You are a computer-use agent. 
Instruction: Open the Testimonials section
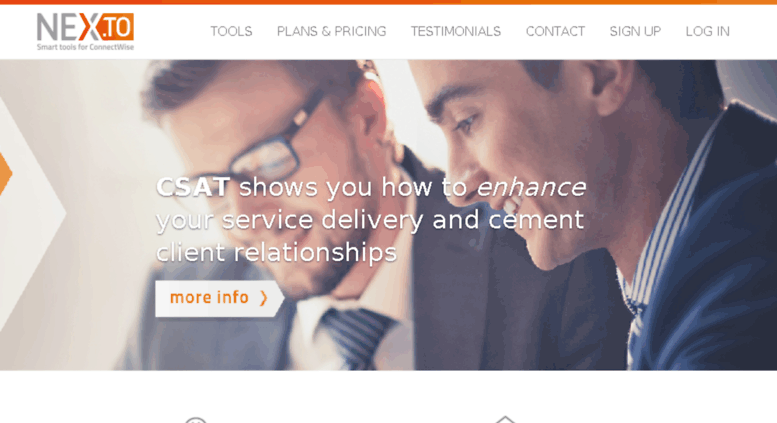456,32
